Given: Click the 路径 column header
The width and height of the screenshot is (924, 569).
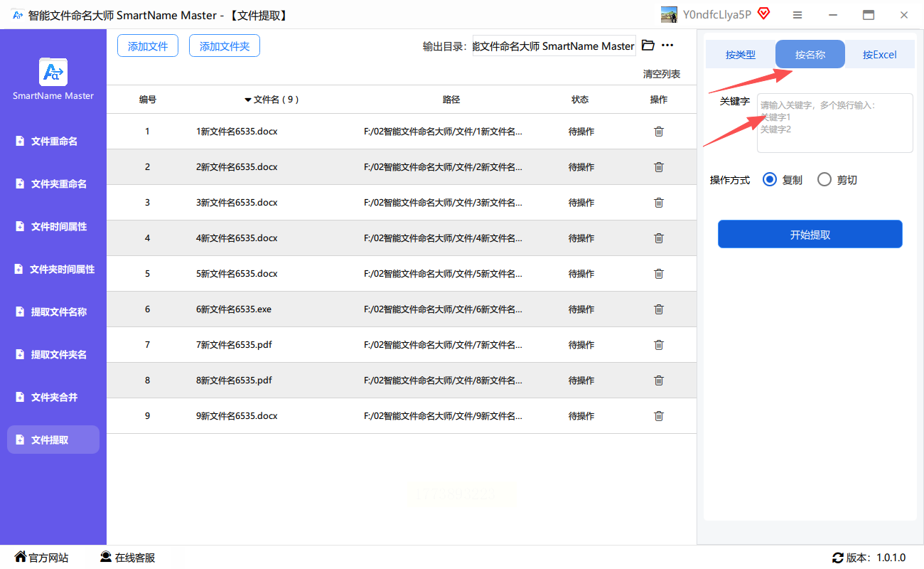Looking at the screenshot, I should click(451, 100).
